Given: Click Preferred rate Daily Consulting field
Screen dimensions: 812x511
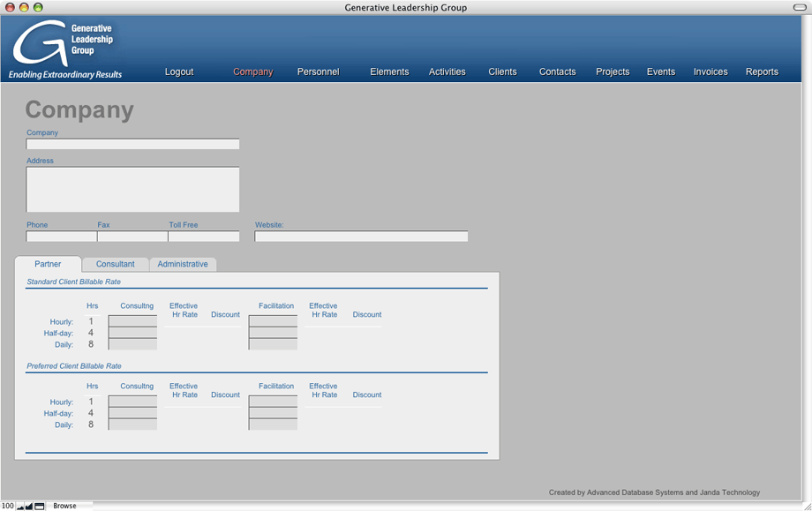Looking at the screenshot, I should coord(132,424).
